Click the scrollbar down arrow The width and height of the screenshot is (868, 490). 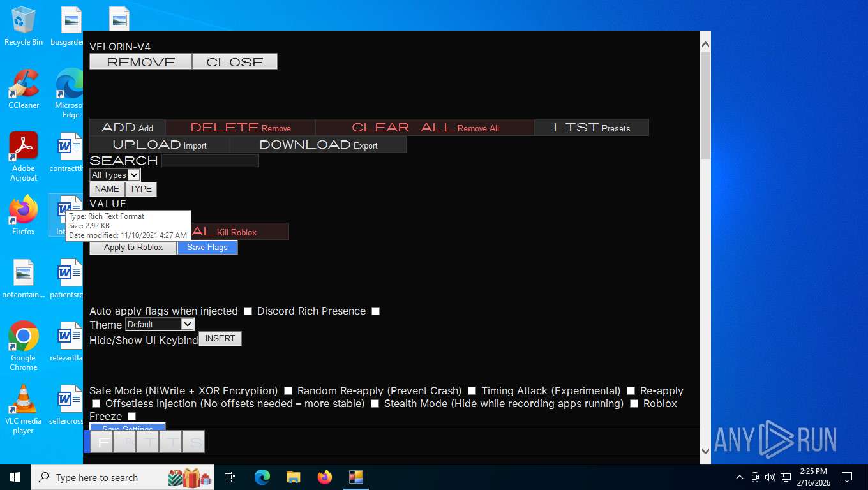coord(705,450)
